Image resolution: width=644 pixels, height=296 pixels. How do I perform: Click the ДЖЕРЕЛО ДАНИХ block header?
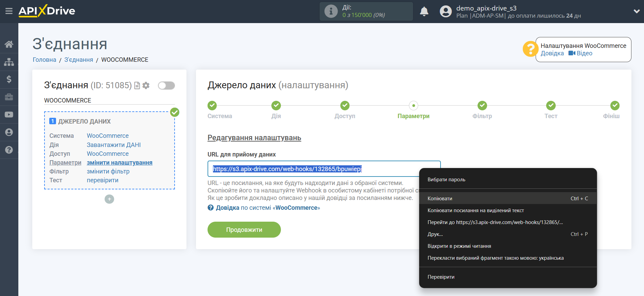click(80, 122)
